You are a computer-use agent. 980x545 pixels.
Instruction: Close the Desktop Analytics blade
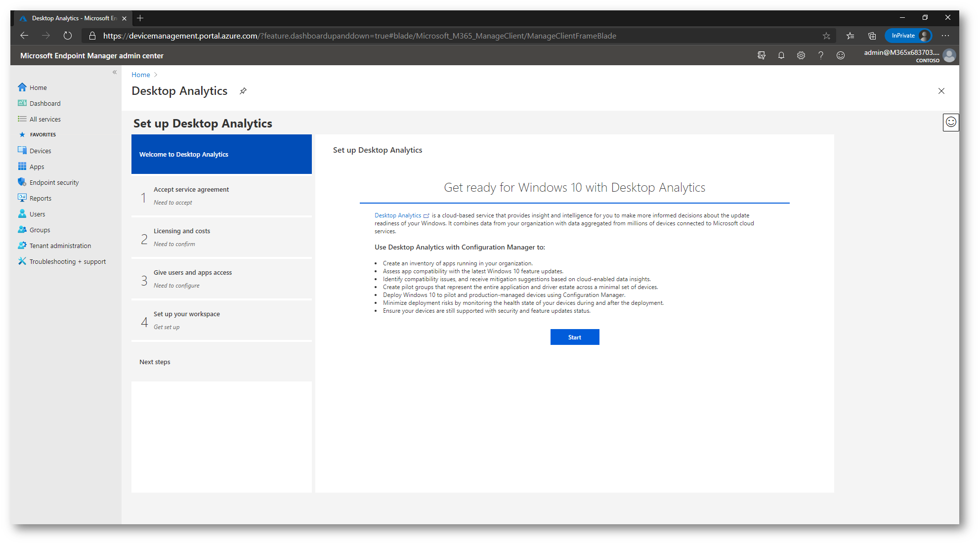[941, 91]
